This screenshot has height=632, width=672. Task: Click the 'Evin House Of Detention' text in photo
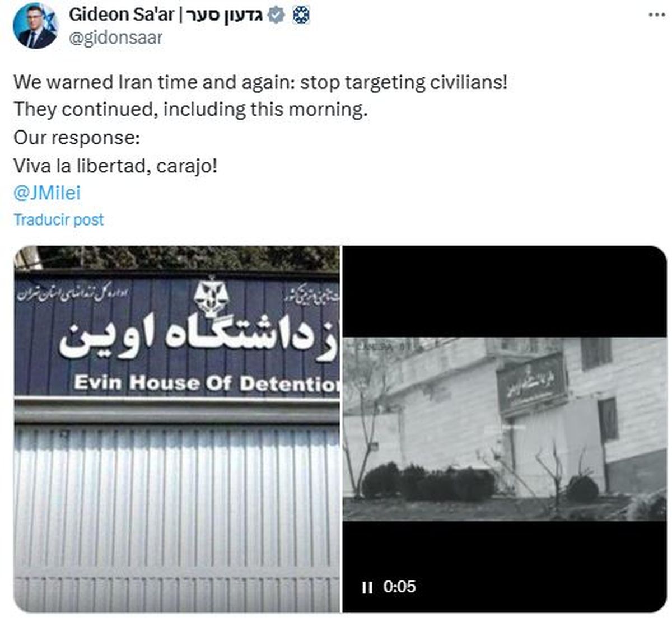point(207,383)
